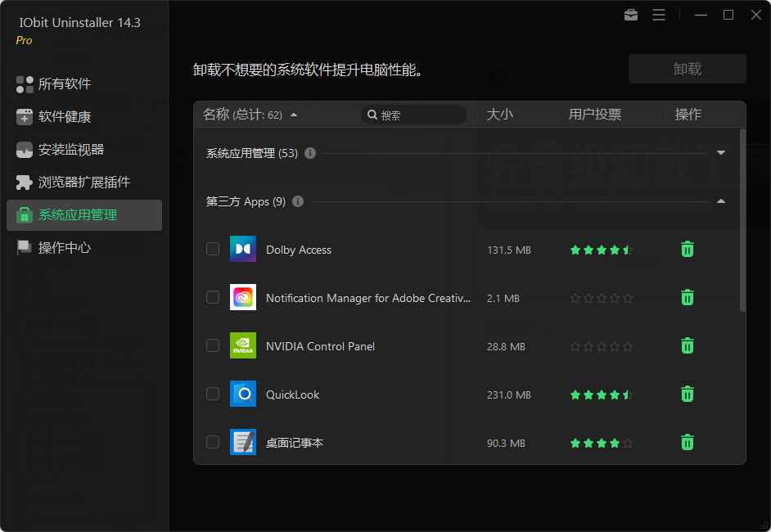Collapse the 第三方 Apps (9) section arrow
This screenshot has width=771, height=532.
pos(721,201)
